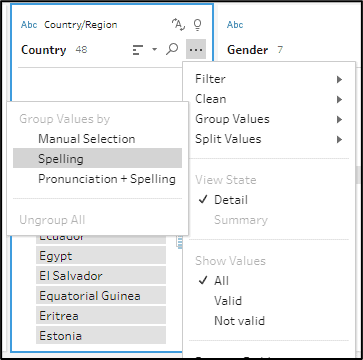Select the Estonia value row

tap(101, 335)
